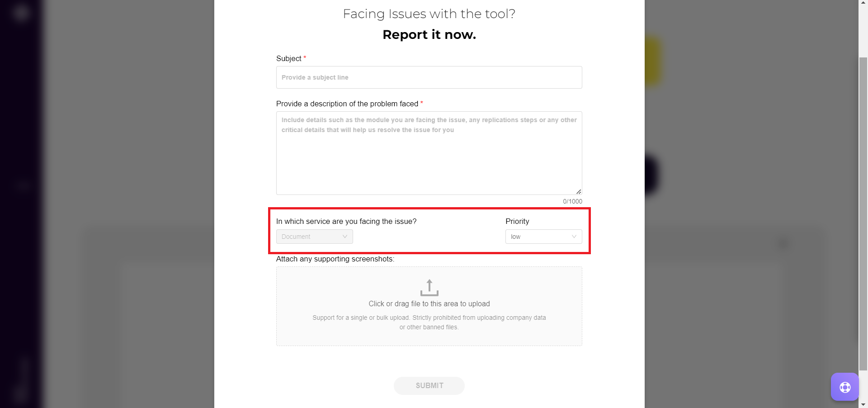The image size is (868, 408).
Task: Expand the Priority dropdown set to low
Action: point(543,237)
